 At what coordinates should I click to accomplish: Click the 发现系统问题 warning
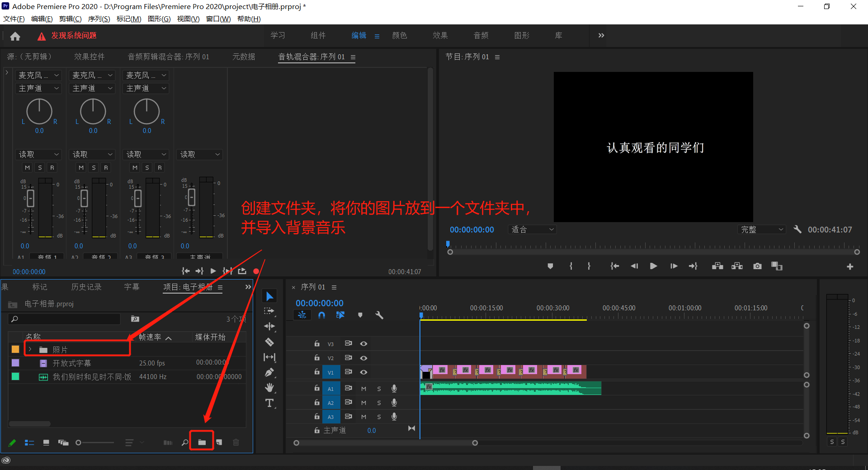point(73,36)
